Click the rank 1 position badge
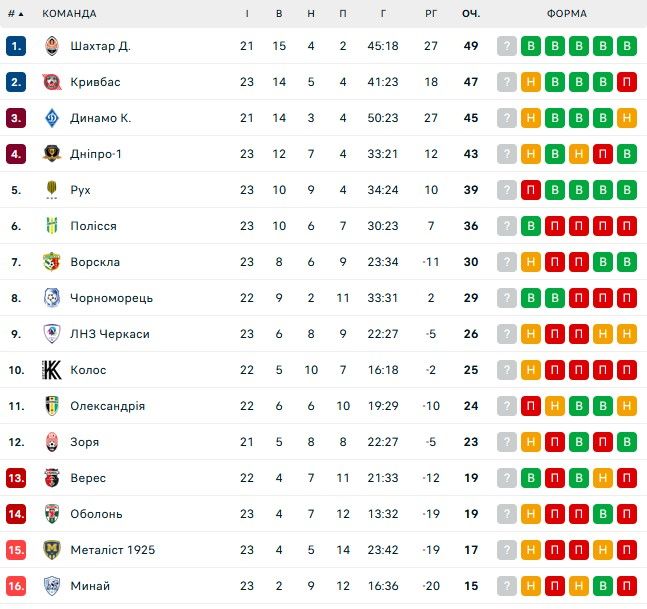 (16, 46)
